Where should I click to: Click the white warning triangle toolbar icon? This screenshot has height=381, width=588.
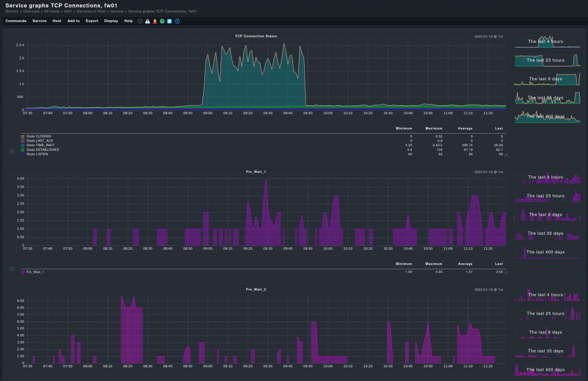[148, 21]
